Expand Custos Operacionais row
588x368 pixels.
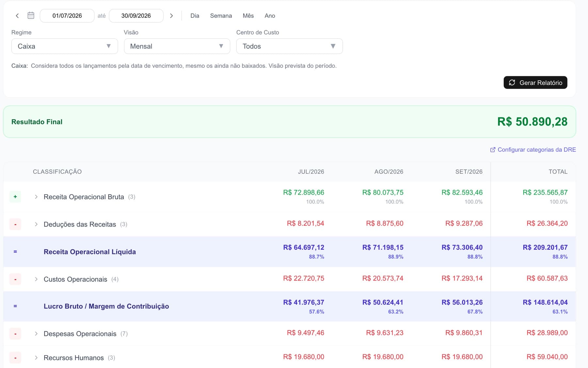36,279
